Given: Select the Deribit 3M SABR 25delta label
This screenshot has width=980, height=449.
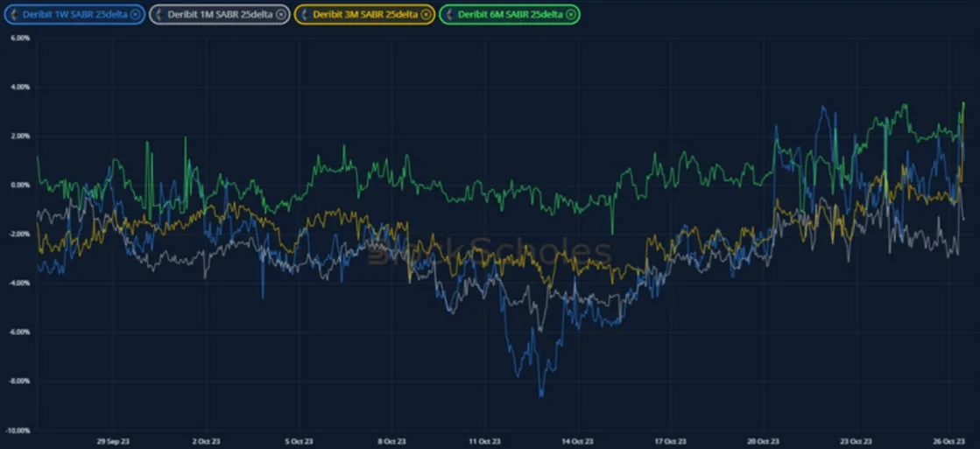Looking at the screenshot, I should (x=365, y=14).
